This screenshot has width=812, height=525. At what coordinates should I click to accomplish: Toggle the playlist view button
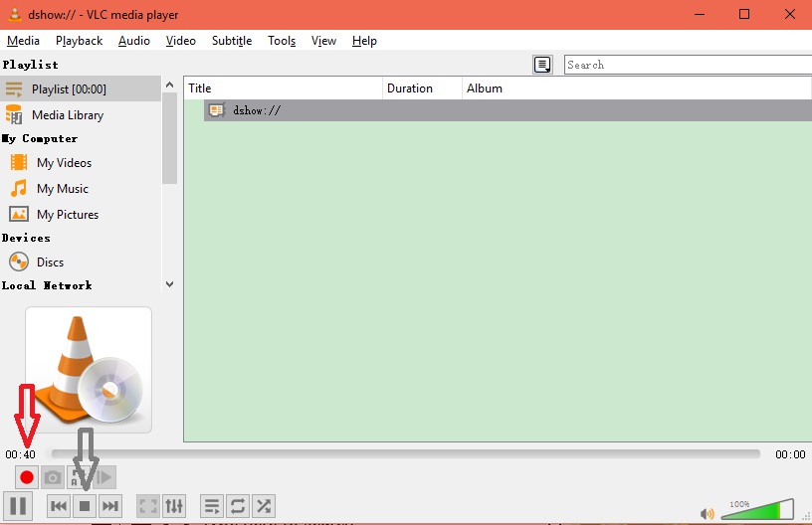(x=212, y=506)
